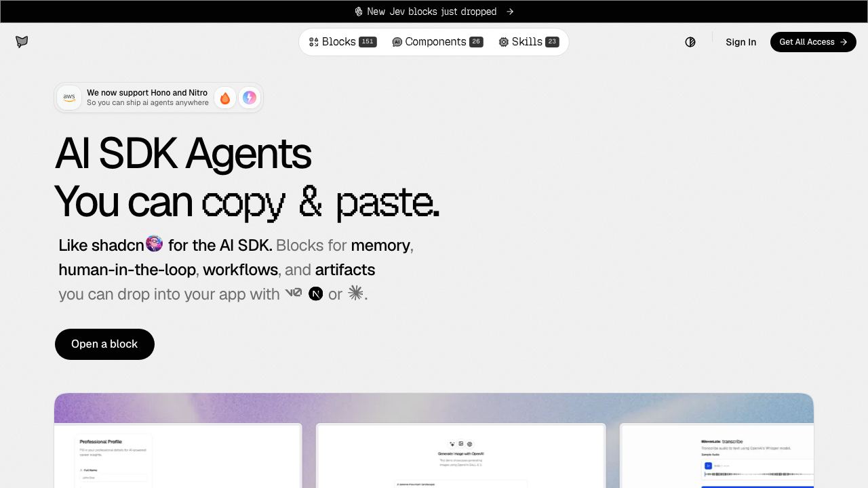Viewport: 868px width, 488px height.
Task: Click the 'human-in-the-loop' keyword text
Action: 127,270
